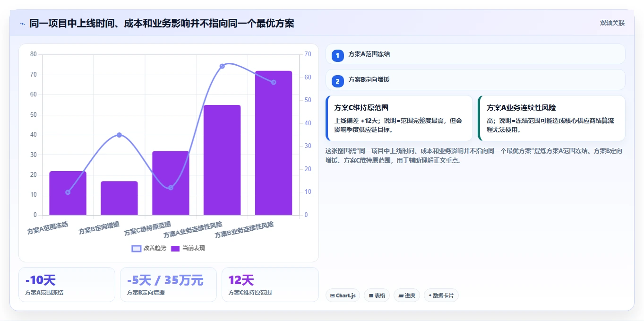Click the 进度 chip icon
The width and height of the screenshot is (644, 321).
[x=401, y=295]
